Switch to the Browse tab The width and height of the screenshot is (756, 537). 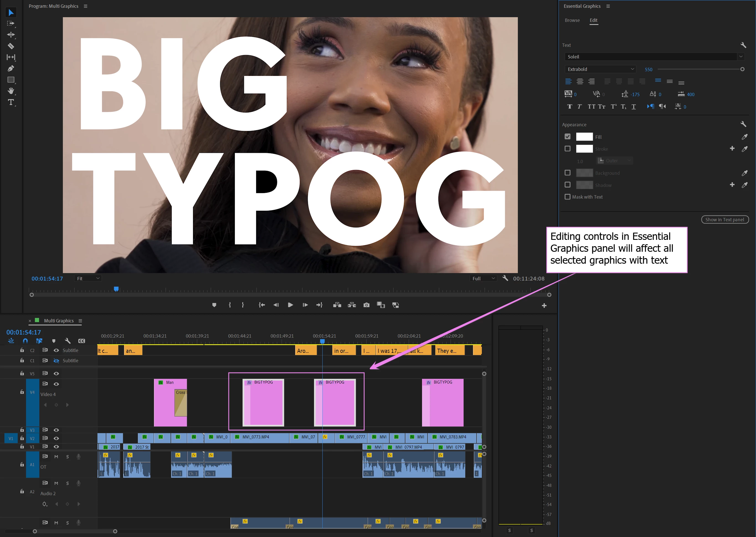[x=572, y=20]
